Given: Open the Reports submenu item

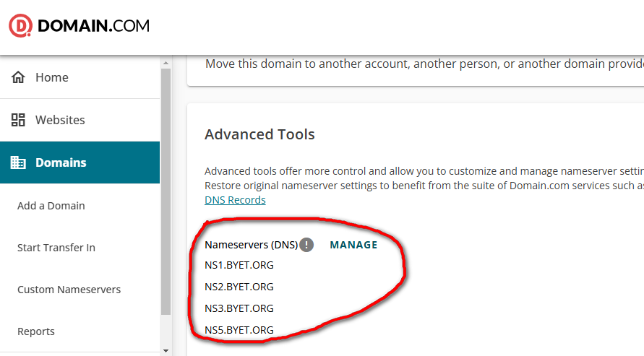Looking at the screenshot, I should coord(35,331).
